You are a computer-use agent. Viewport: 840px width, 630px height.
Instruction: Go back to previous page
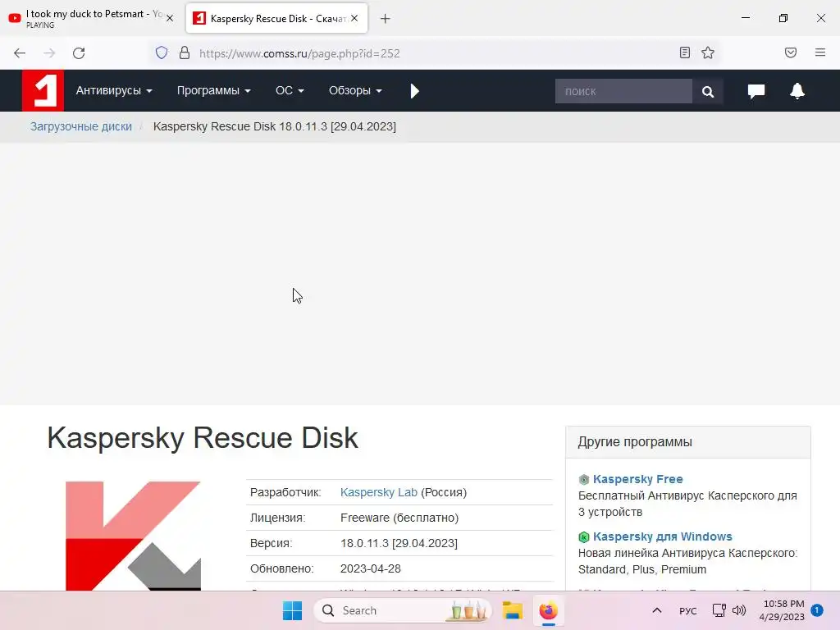(20, 53)
